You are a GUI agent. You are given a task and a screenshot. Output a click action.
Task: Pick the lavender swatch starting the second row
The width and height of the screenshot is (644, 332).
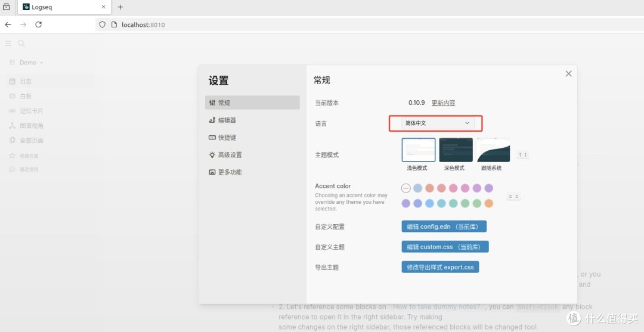tap(406, 203)
